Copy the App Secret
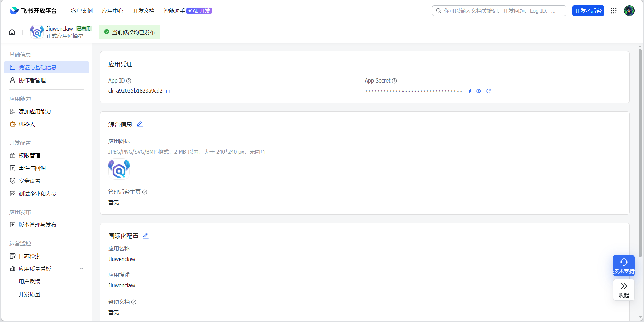 pos(469,91)
